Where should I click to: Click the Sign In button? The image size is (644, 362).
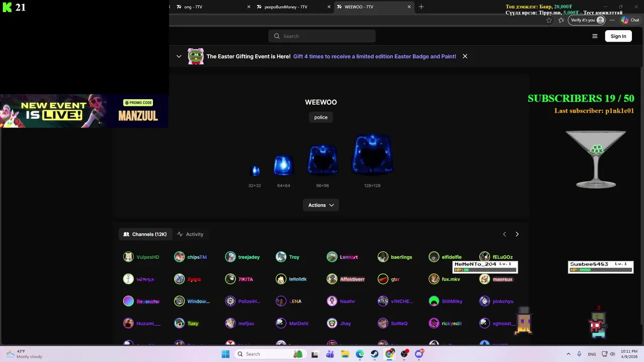click(x=618, y=36)
